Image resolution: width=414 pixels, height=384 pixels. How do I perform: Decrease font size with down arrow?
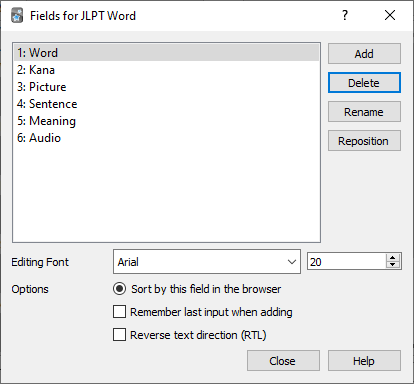pos(393,265)
